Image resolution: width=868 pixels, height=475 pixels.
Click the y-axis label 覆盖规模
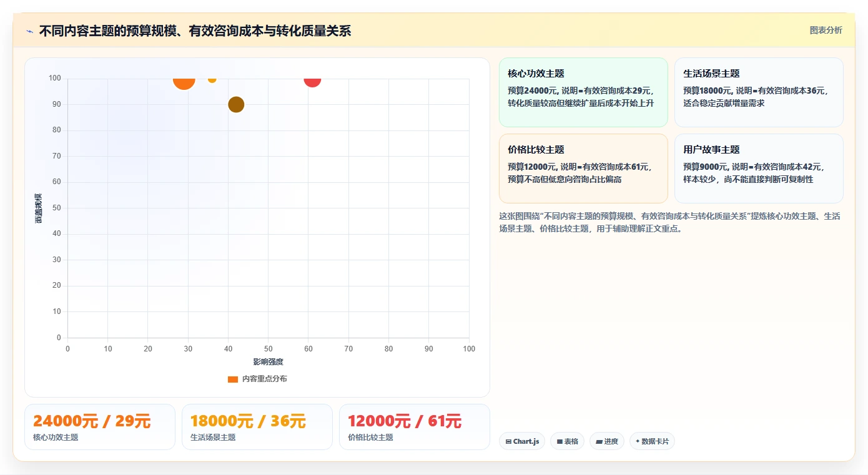[x=39, y=208]
